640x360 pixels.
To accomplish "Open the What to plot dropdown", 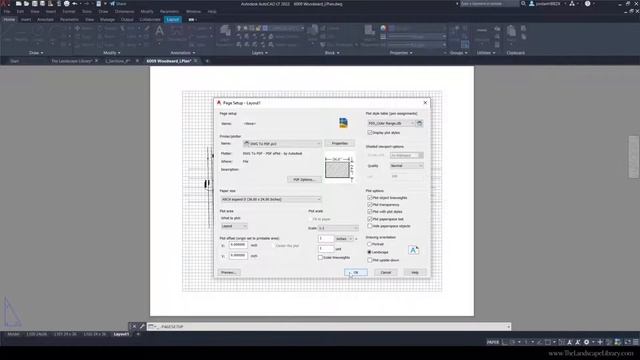I will 234,226.
